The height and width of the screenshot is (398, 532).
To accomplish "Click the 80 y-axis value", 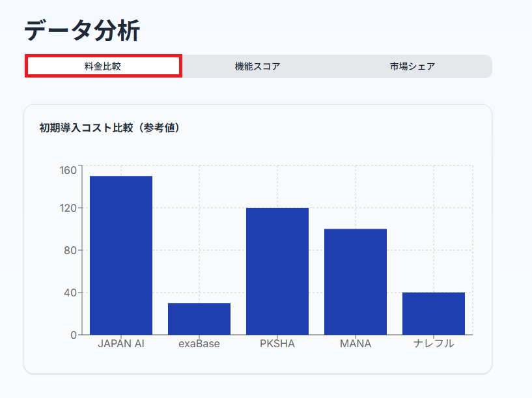I will click(x=70, y=250).
